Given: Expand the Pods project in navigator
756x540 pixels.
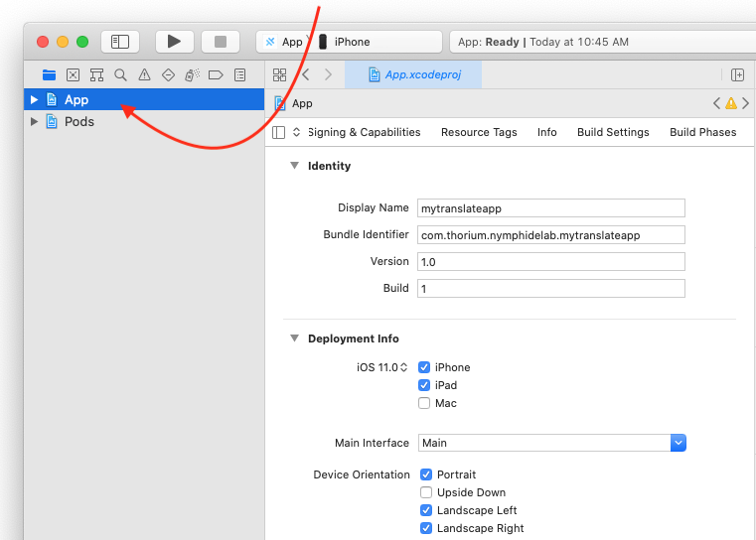Looking at the screenshot, I should point(34,122).
